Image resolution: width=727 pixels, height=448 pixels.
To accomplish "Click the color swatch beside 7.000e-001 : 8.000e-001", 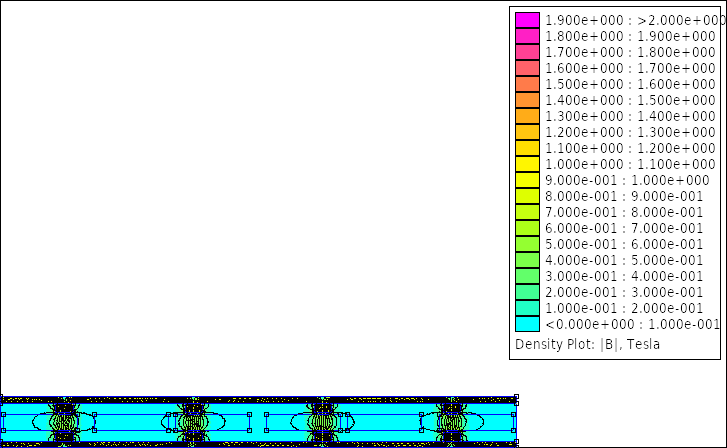I will pos(527,212).
